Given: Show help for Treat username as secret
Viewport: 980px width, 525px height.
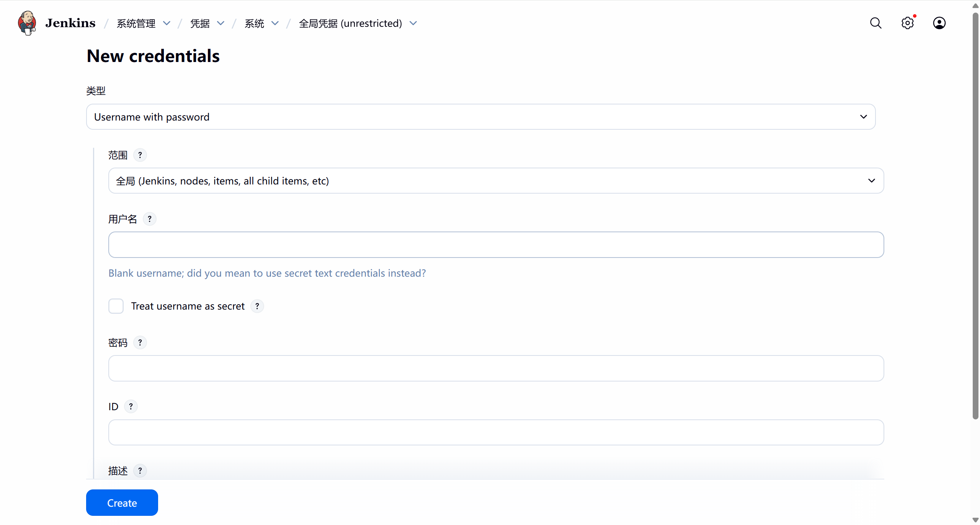Looking at the screenshot, I should (x=257, y=306).
